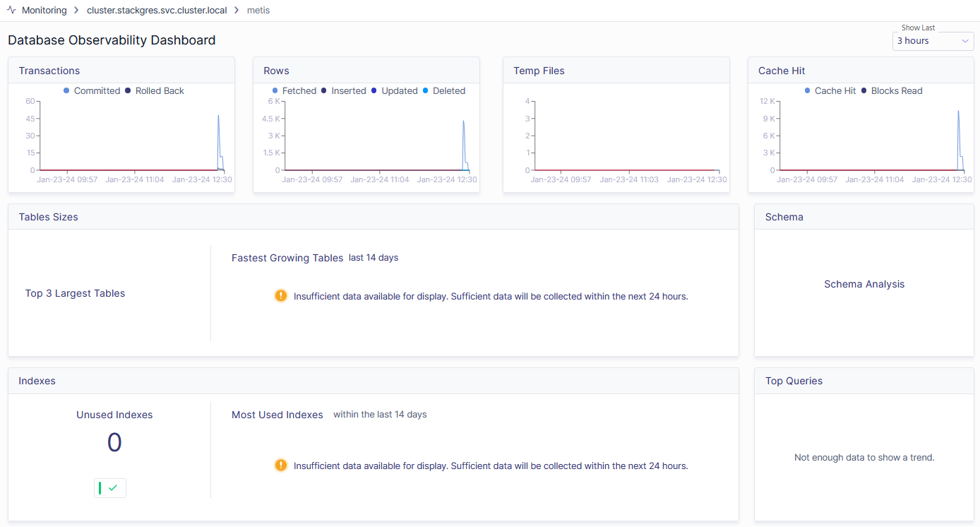Click the warning icon under Fastest Growing Tables

click(x=281, y=295)
